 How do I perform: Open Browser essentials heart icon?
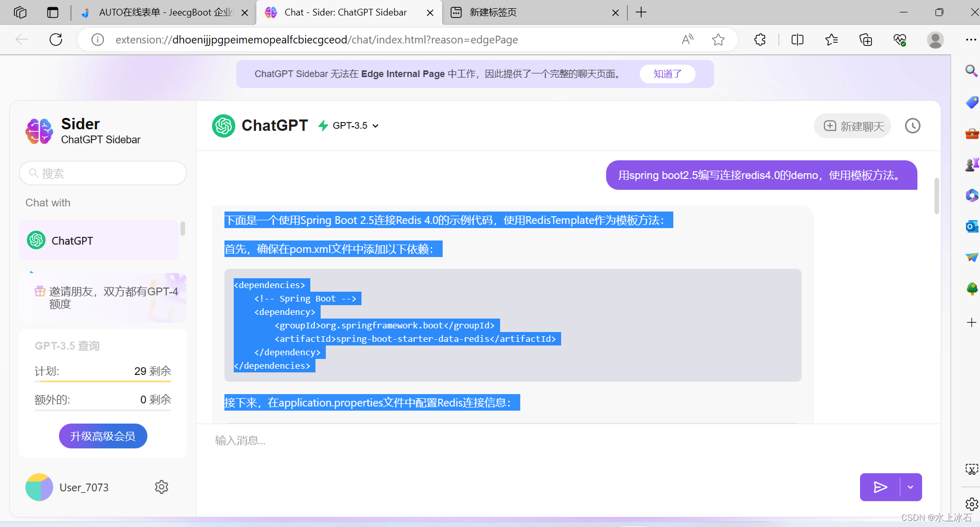click(900, 40)
